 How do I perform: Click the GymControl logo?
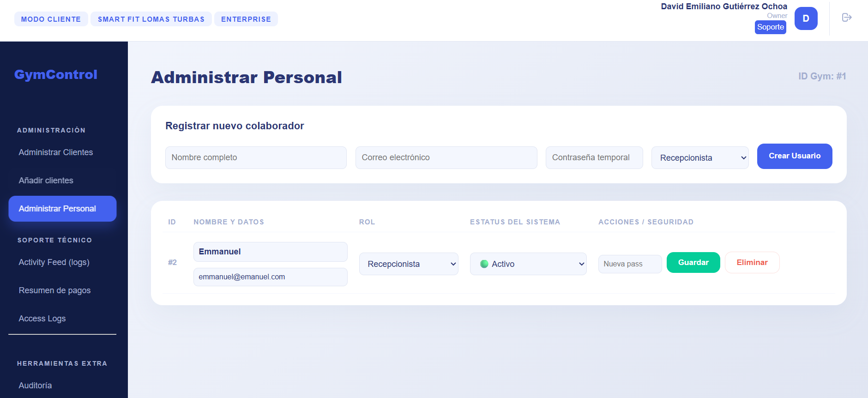[56, 74]
